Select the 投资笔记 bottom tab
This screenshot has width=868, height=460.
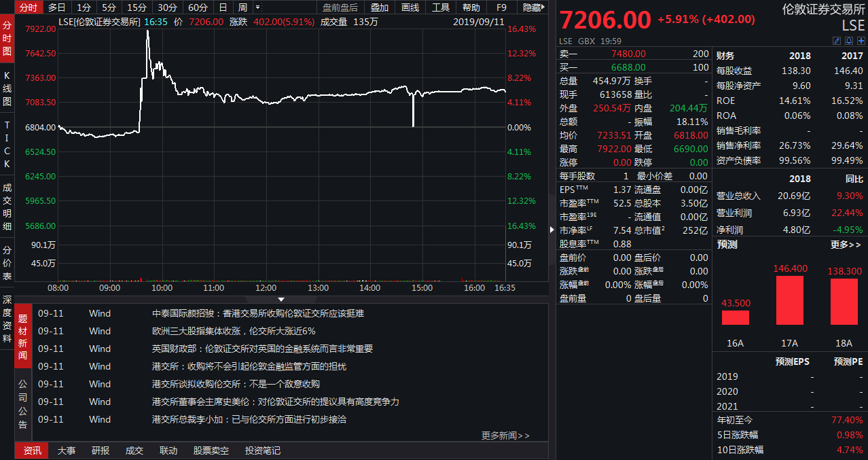pyautogui.click(x=263, y=450)
